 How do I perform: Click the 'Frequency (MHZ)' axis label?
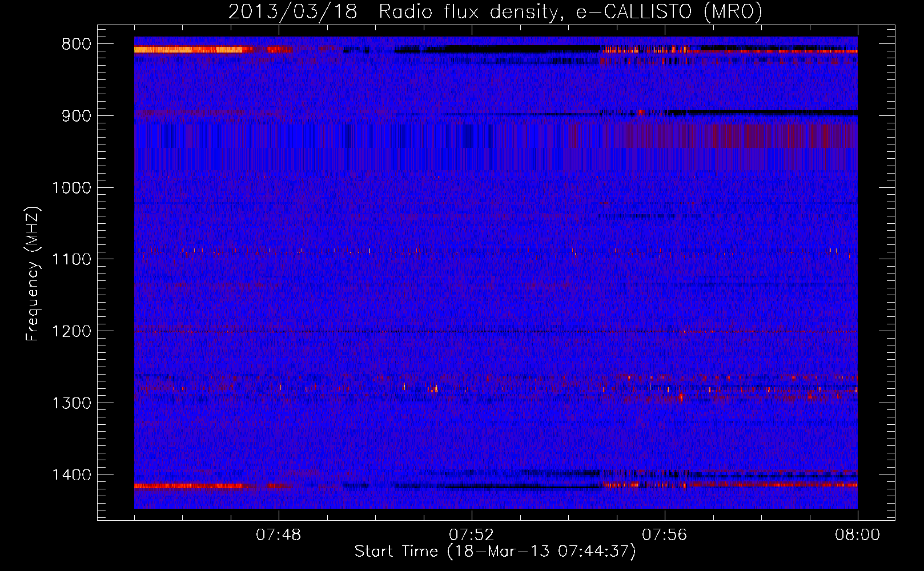(33, 274)
